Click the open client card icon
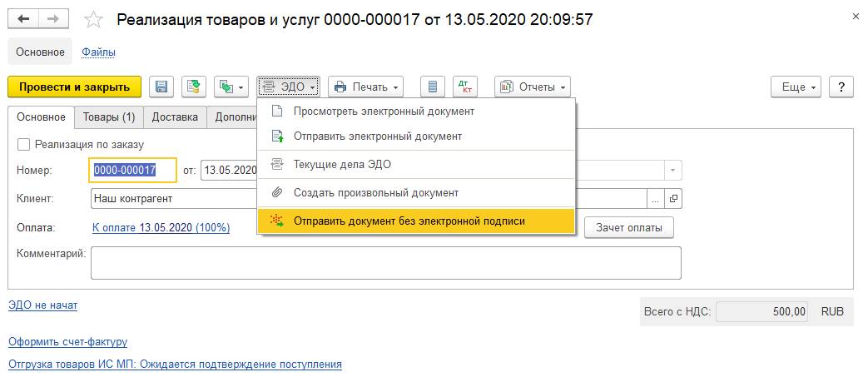 (673, 199)
